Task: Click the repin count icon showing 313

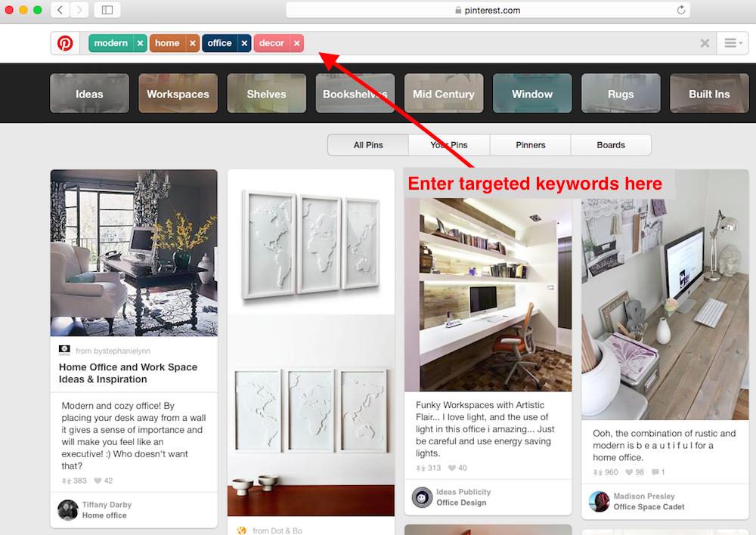Action: [421, 468]
